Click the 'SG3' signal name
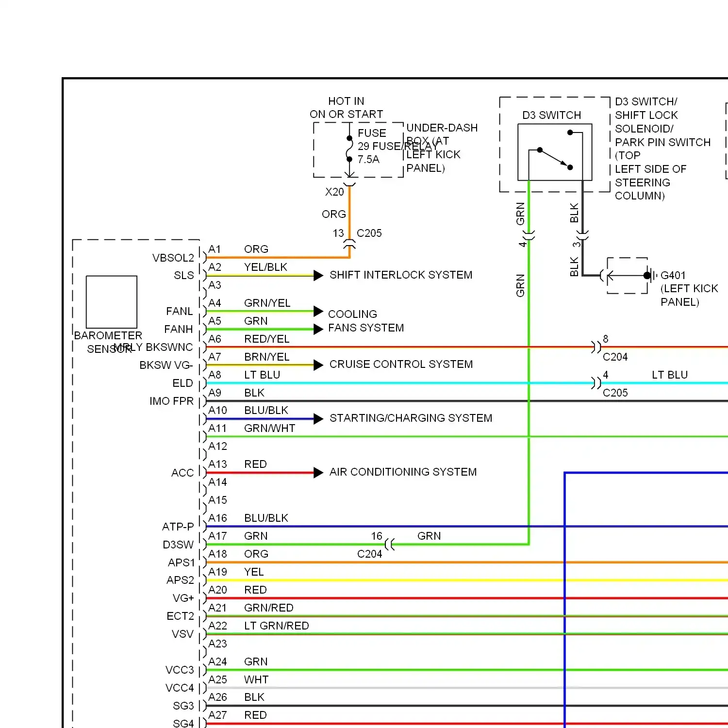Image resolution: width=728 pixels, height=728 pixels. tap(183, 706)
